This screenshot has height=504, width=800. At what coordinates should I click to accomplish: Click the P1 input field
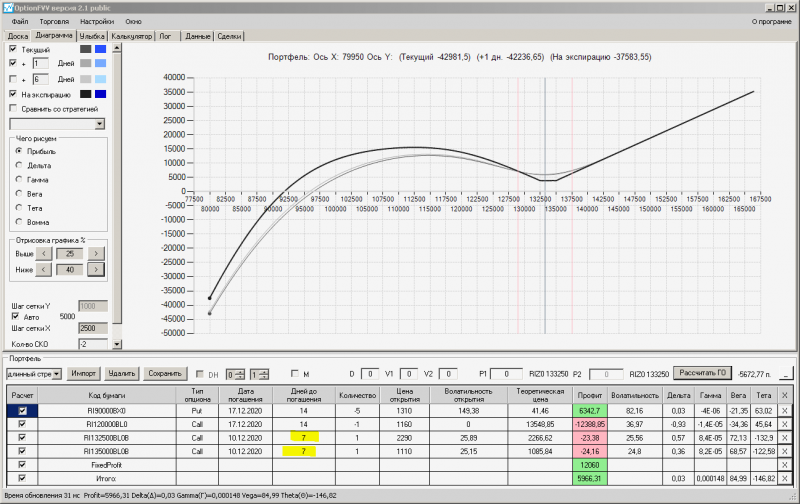pyautogui.click(x=506, y=374)
